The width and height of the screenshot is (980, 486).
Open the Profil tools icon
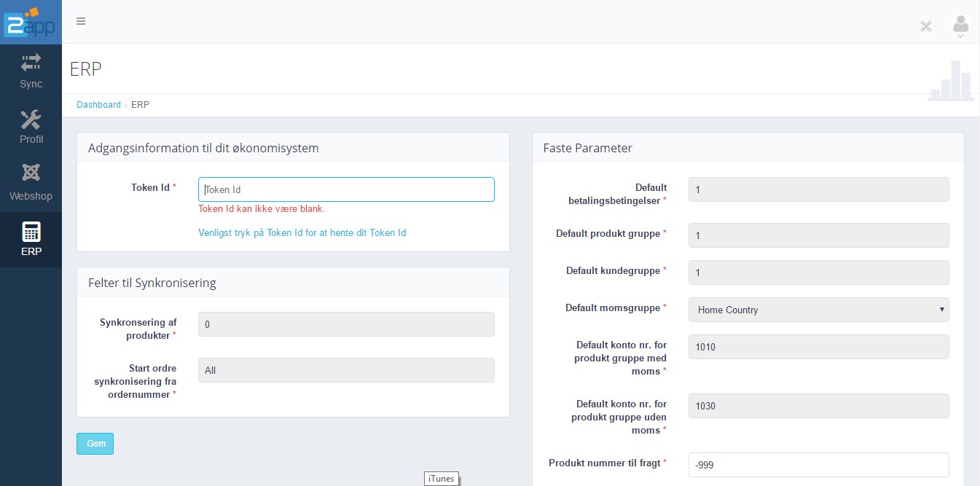coord(31,119)
